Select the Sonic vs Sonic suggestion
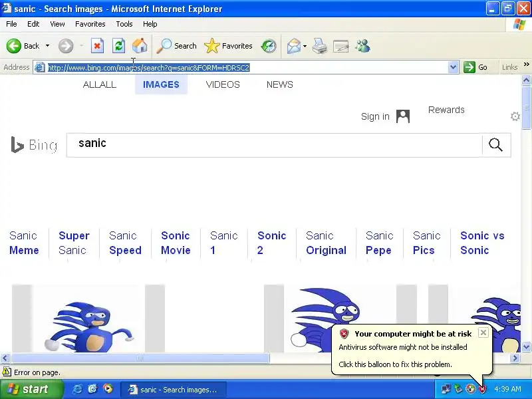Screen dimensions: 532x399 coord(482,243)
